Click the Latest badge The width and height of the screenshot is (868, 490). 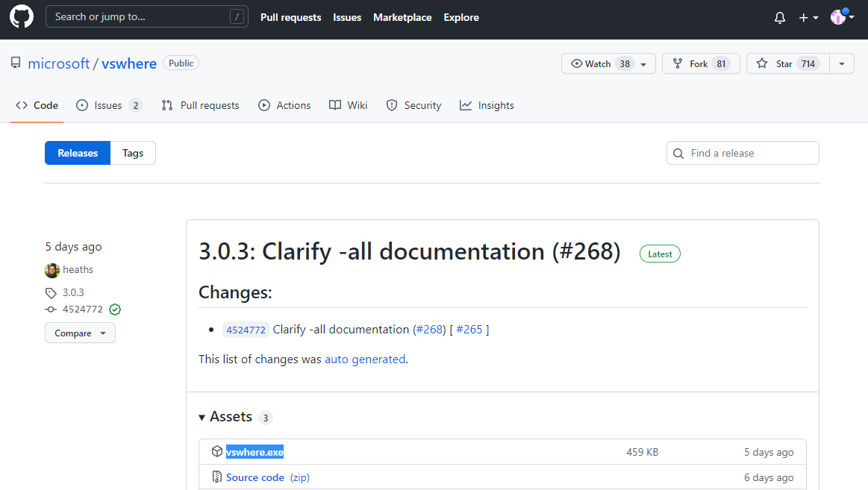660,254
